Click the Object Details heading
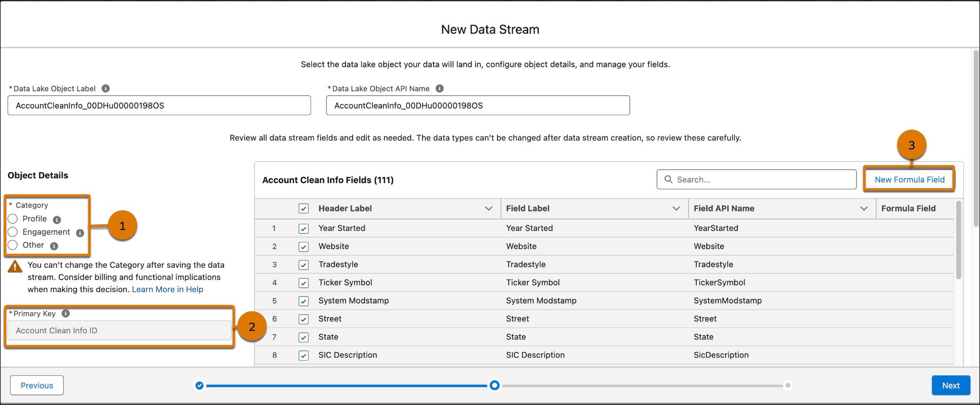 click(38, 175)
